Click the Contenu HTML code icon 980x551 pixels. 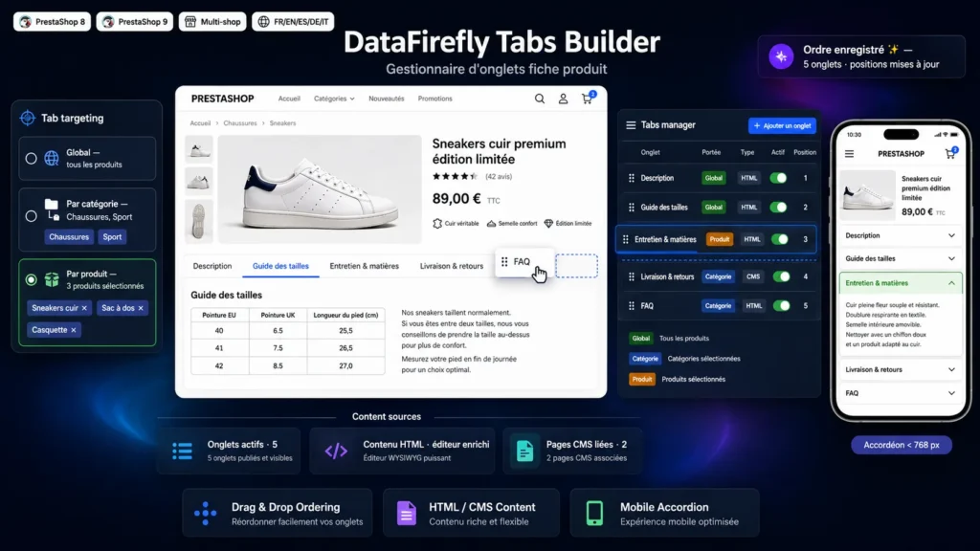click(336, 451)
